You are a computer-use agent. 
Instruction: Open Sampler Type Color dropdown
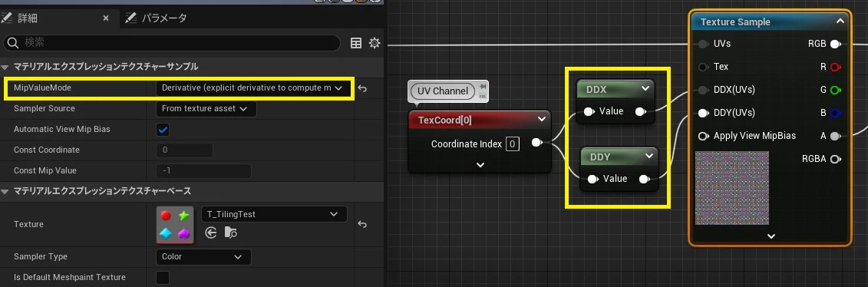[203, 256]
